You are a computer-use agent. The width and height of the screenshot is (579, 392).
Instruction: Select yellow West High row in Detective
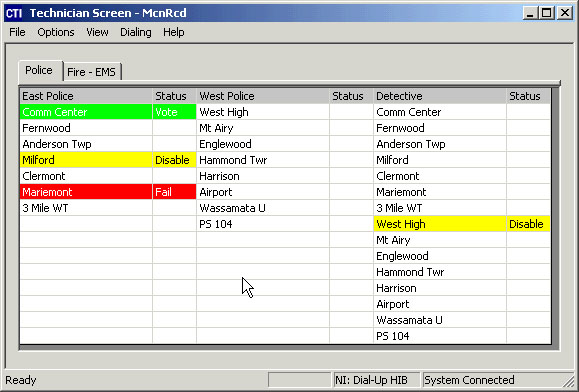(440, 224)
